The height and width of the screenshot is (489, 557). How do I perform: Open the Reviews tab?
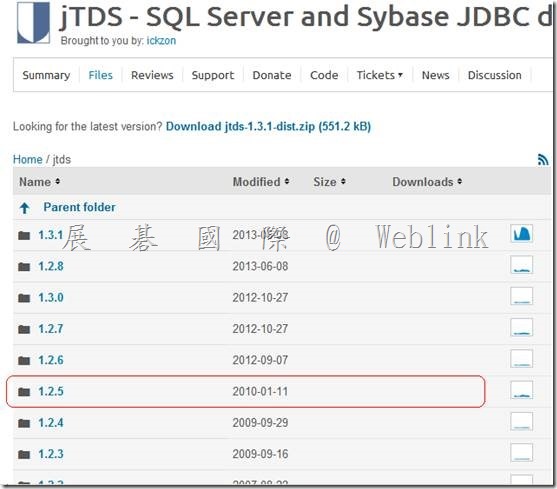coord(152,75)
